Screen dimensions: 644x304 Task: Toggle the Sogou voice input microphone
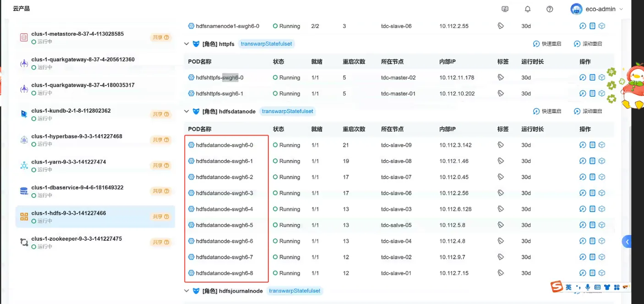(588, 288)
